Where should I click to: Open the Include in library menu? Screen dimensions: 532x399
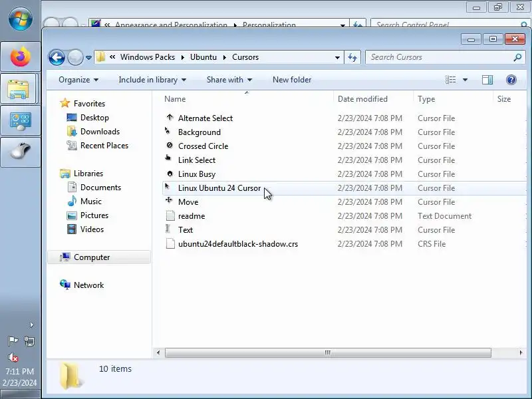pyautogui.click(x=152, y=80)
